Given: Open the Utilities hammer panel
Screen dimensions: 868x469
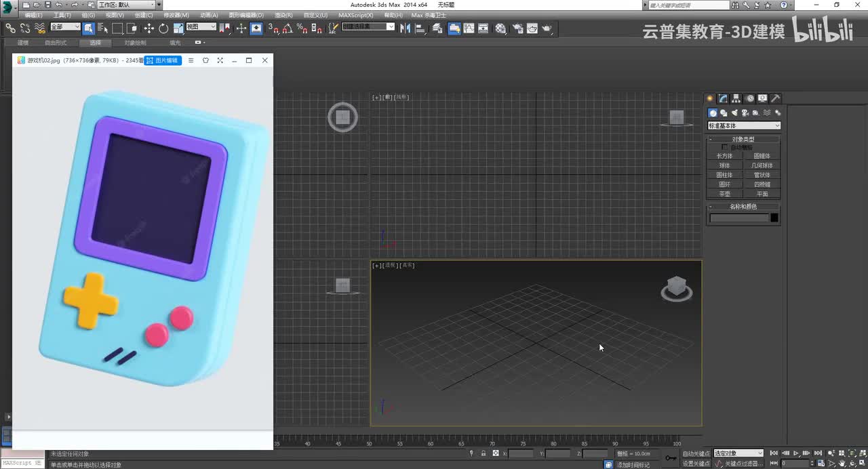Looking at the screenshot, I should click(x=776, y=98).
